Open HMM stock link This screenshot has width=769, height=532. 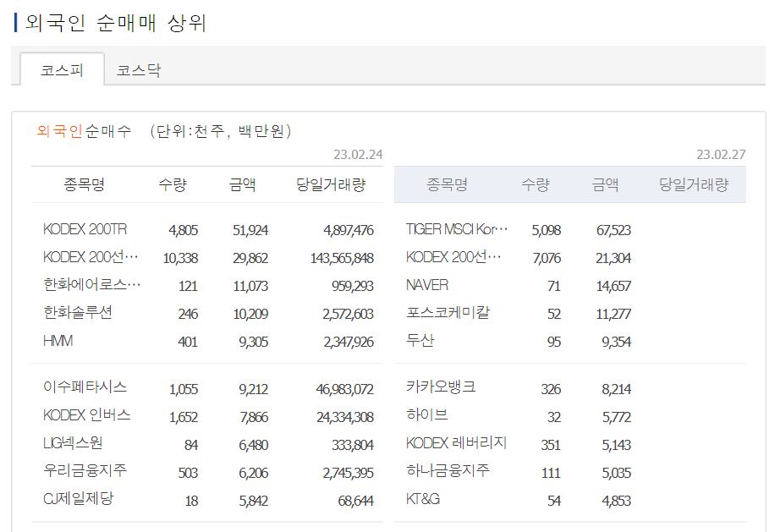click(x=58, y=341)
